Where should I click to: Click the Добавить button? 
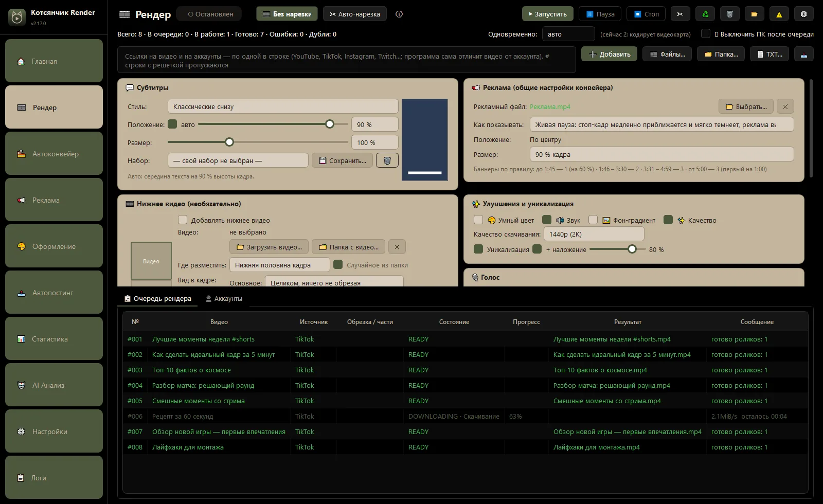610,54
